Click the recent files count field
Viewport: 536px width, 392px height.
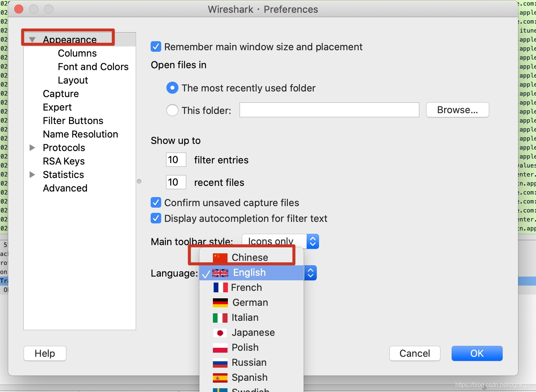pyautogui.click(x=176, y=183)
